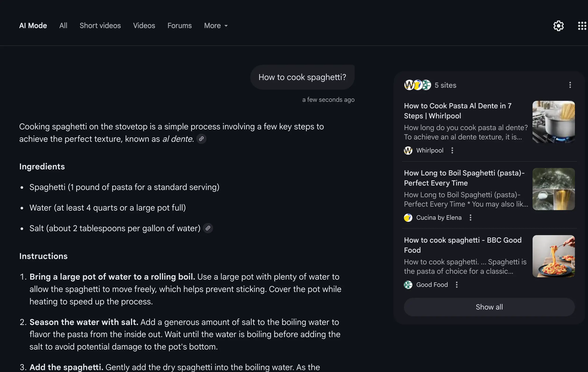Select the AI Mode tab

[33, 26]
